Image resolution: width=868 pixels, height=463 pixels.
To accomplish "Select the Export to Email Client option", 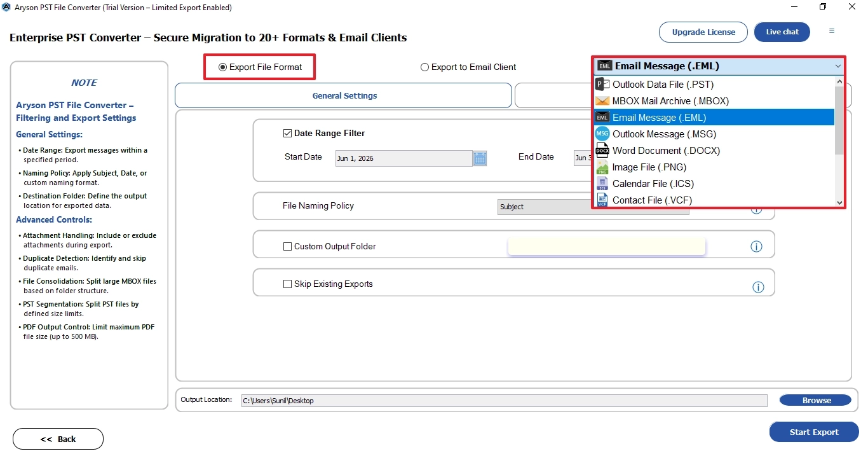I will coord(468,67).
